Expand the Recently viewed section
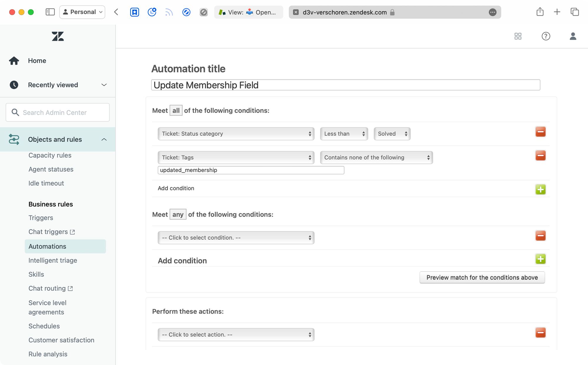588x365 pixels. [104, 85]
